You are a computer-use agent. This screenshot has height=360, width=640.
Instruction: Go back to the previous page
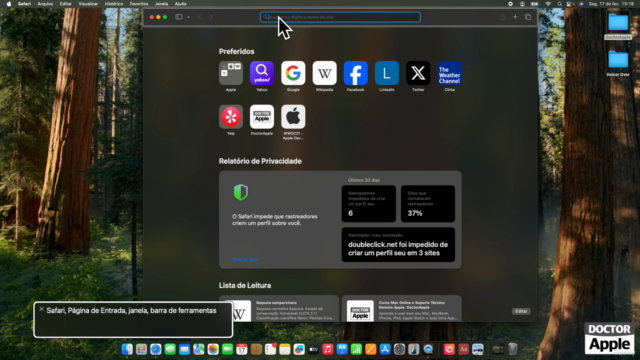pyautogui.click(x=200, y=17)
